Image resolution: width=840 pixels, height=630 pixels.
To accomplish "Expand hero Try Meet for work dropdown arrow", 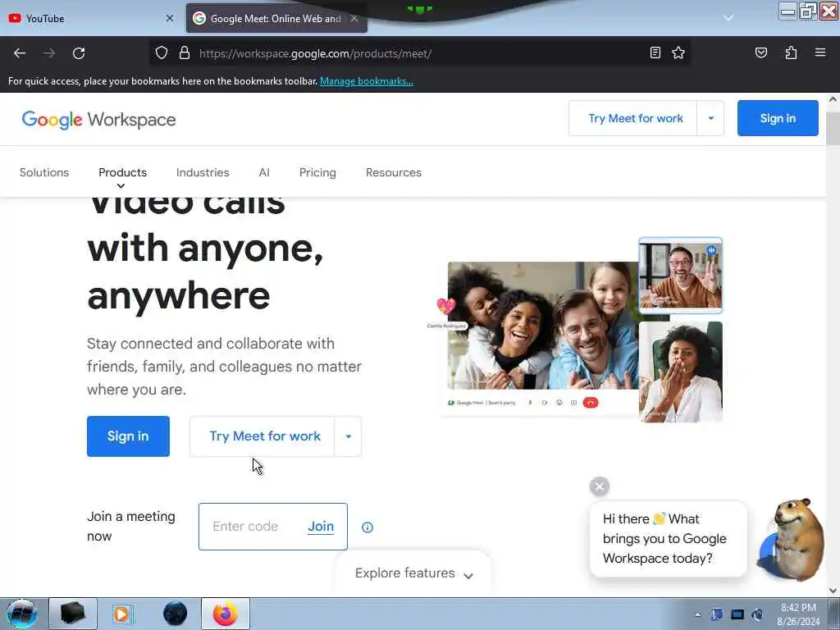I will [x=348, y=436].
